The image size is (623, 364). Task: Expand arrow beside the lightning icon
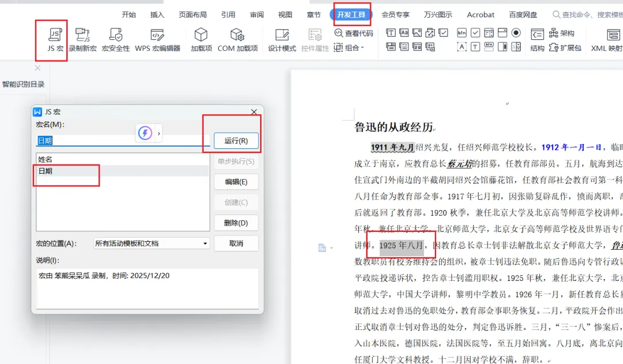pos(159,133)
